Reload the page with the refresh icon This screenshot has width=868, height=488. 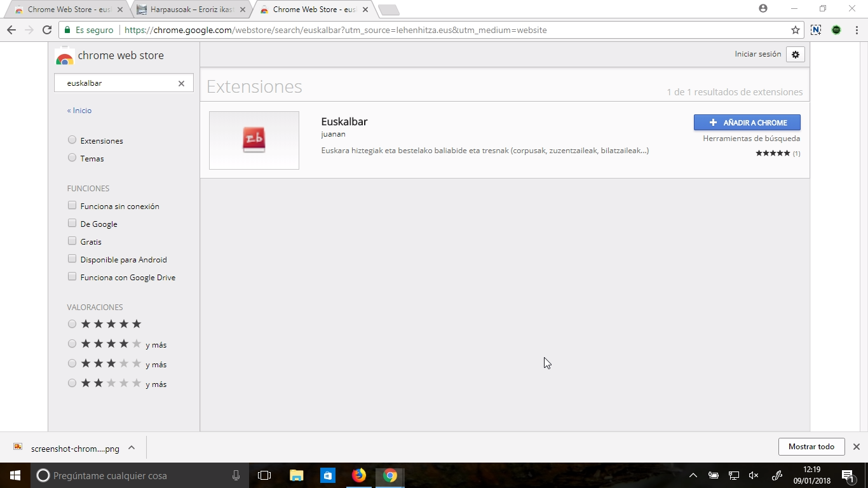point(46,30)
